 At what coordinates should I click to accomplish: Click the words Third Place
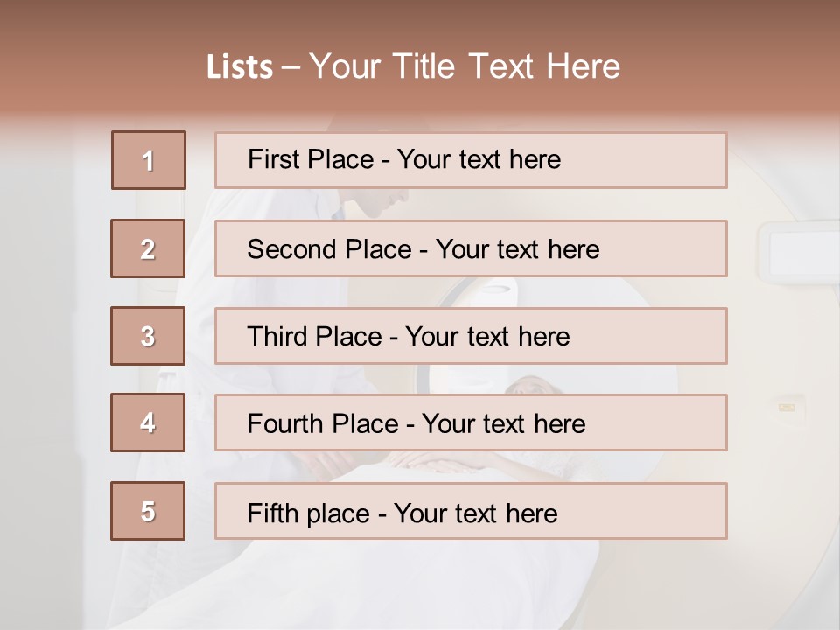pyautogui.click(x=314, y=336)
